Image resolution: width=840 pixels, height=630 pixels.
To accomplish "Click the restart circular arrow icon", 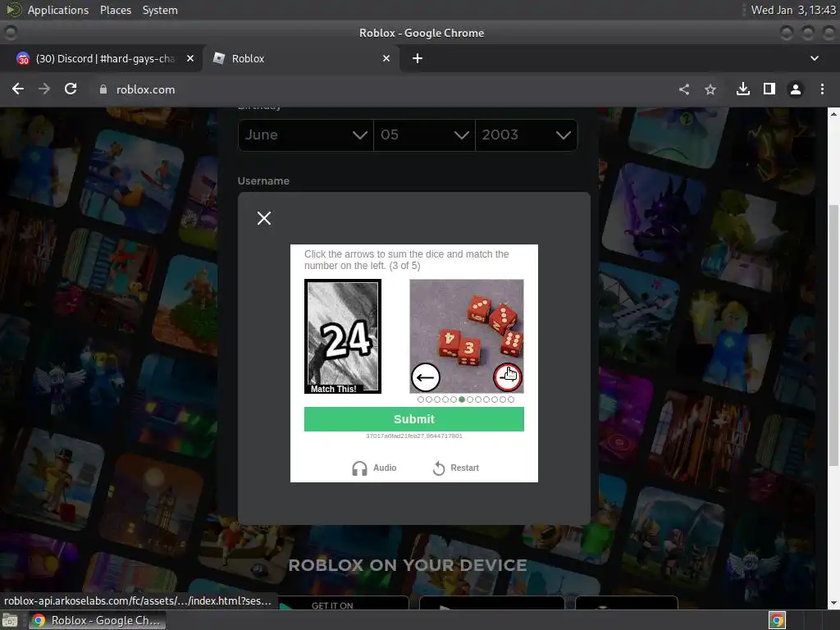I will click(439, 468).
